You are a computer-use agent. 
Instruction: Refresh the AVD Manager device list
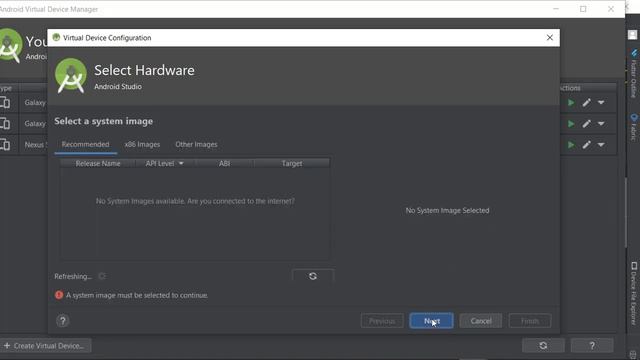point(543,346)
